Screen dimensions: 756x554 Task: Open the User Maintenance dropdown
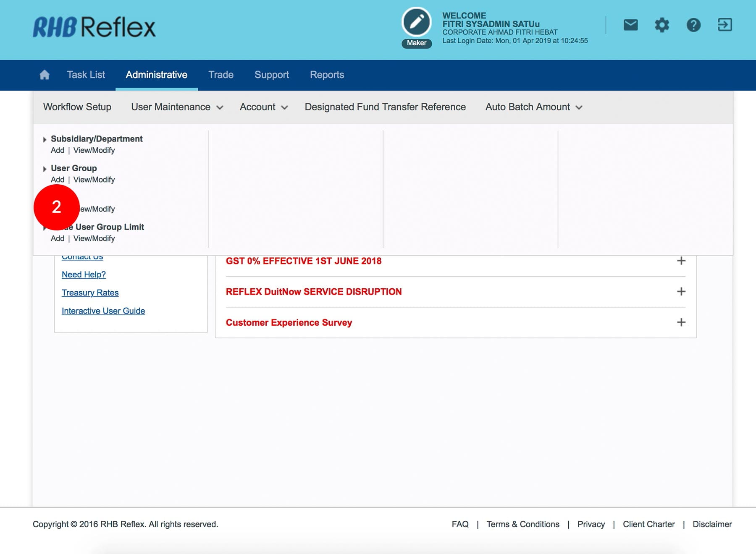[177, 107]
